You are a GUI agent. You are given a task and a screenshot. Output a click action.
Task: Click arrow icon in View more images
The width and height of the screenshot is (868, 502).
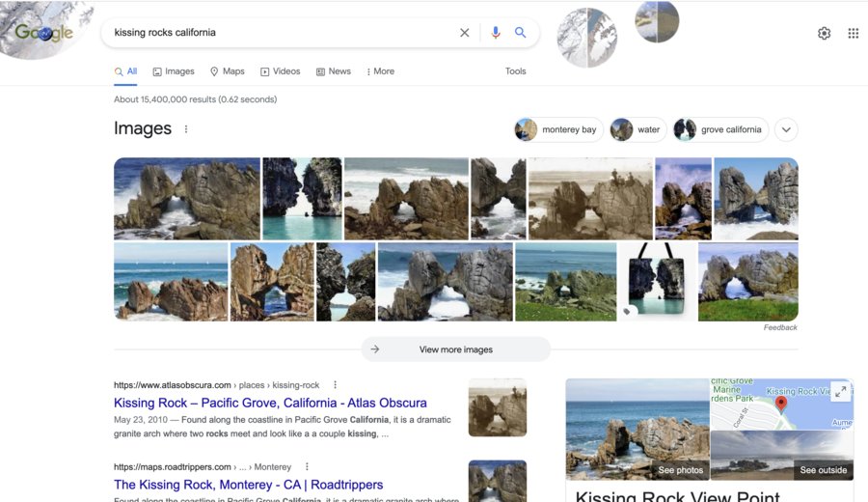[375, 349]
